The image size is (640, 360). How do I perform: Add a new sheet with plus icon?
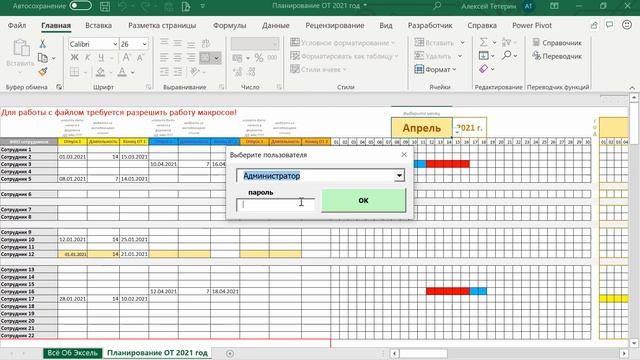pyautogui.click(x=230, y=353)
